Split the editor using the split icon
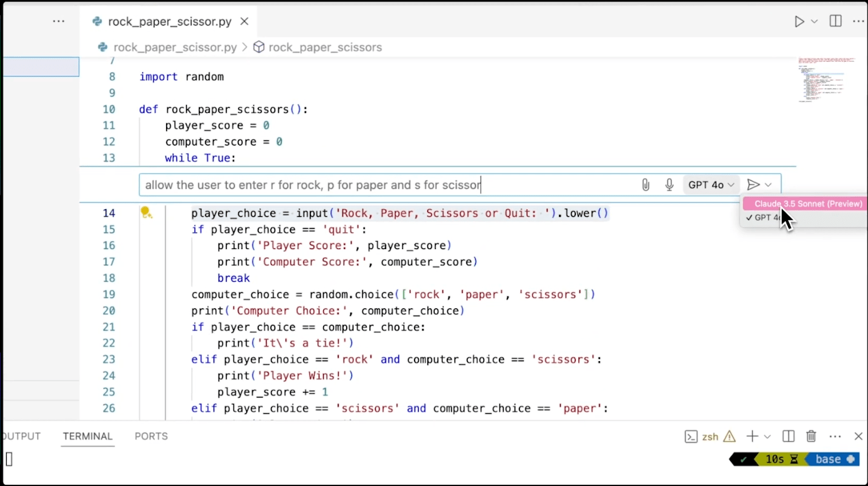This screenshot has height=486, width=868. (835, 21)
